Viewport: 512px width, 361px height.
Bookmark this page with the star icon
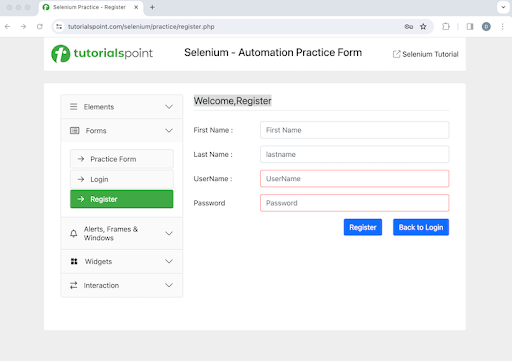(423, 26)
